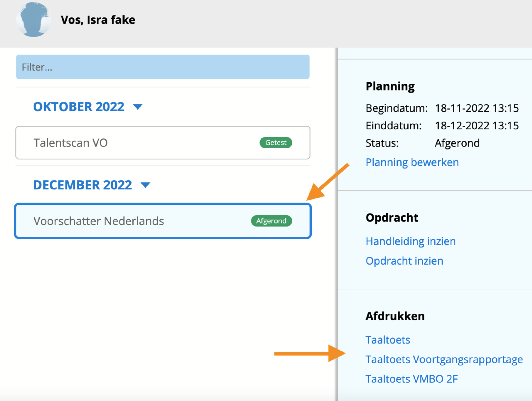Click the DECEMBER 2022 heading text
532x401 pixels.
pyautogui.click(x=82, y=185)
